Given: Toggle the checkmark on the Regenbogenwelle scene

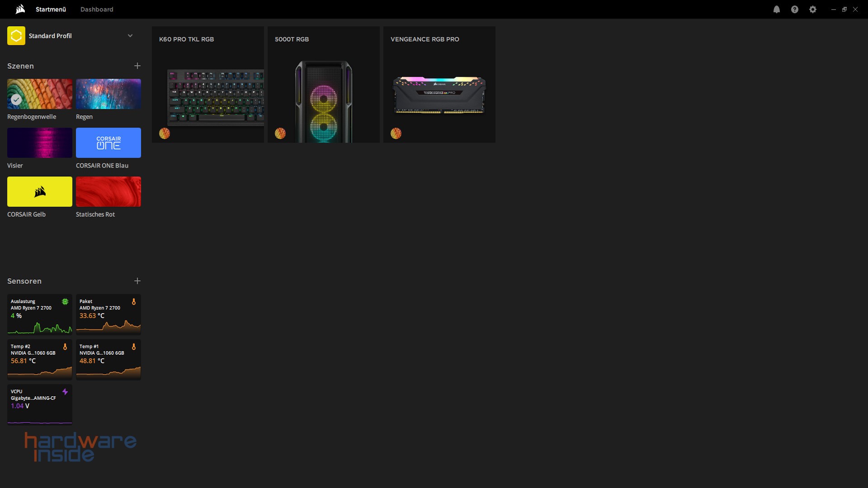Looking at the screenshot, I should tap(16, 99).
